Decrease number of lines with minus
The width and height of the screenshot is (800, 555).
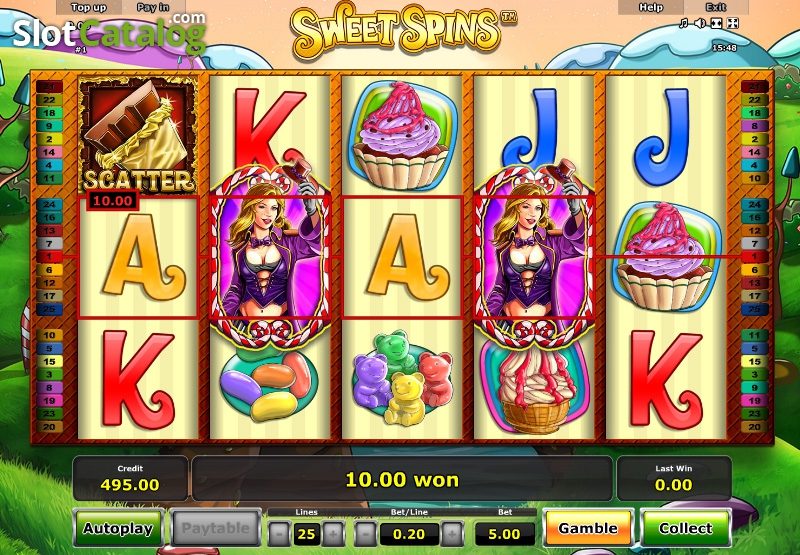point(280,534)
